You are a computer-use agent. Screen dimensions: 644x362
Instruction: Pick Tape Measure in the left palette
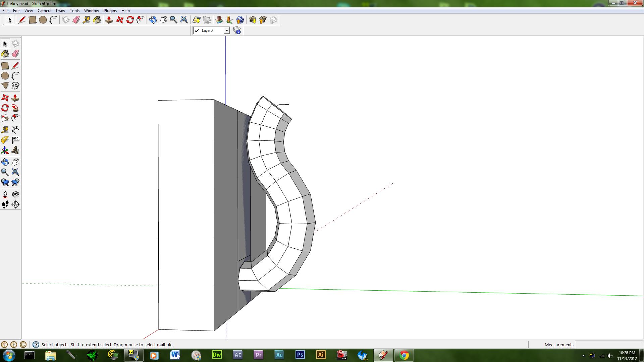click(x=5, y=129)
